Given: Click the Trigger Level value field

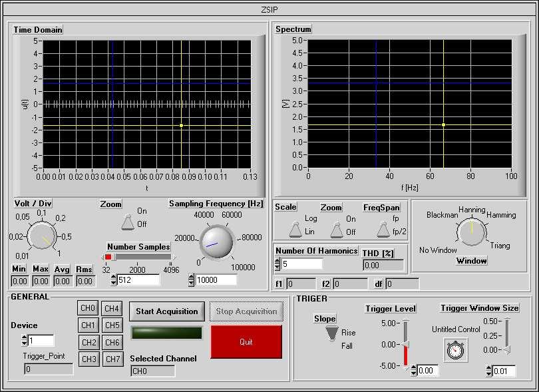Looking at the screenshot, I should (428, 371).
